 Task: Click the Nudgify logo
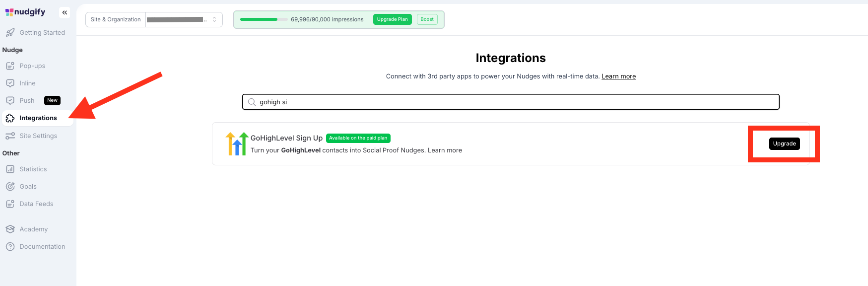[25, 12]
